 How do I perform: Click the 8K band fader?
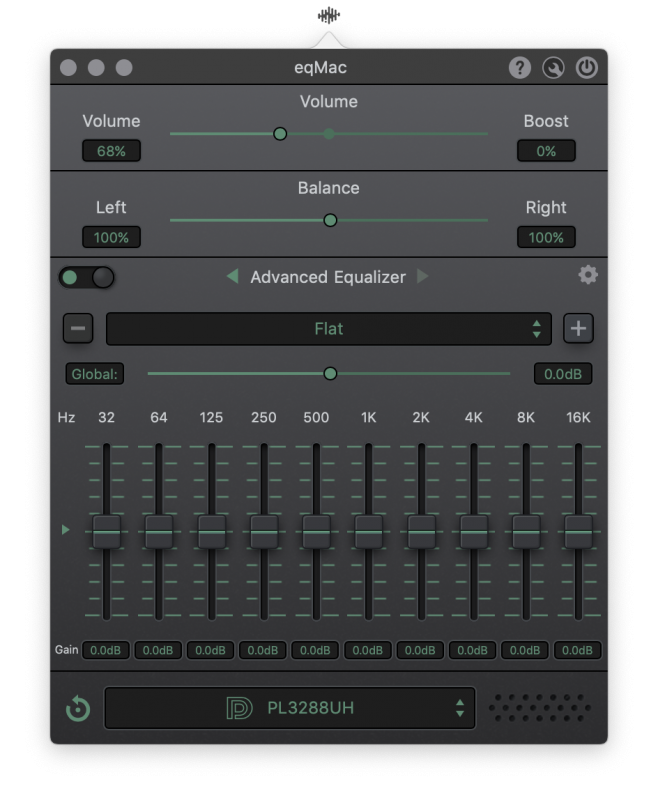click(526, 532)
